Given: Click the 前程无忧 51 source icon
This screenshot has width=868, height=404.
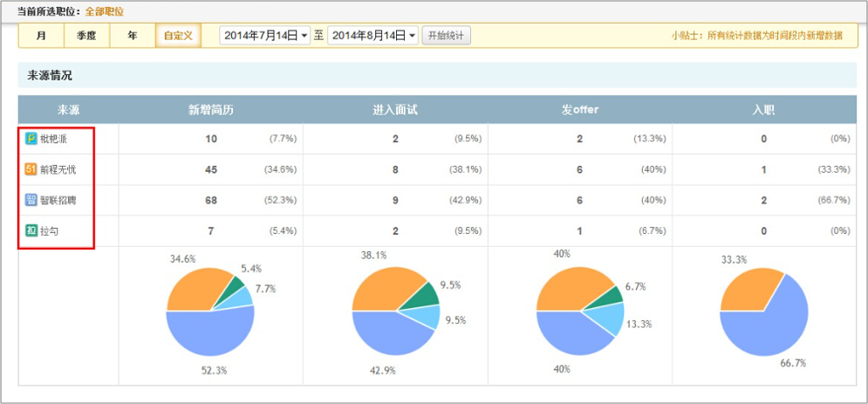Looking at the screenshot, I should 31,169.
